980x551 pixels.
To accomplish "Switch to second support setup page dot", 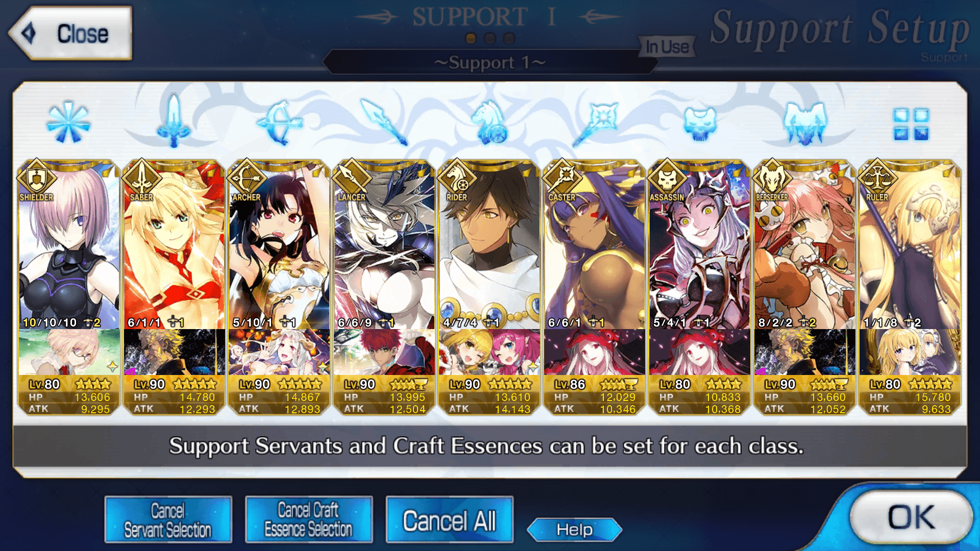I will pyautogui.click(x=490, y=38).
